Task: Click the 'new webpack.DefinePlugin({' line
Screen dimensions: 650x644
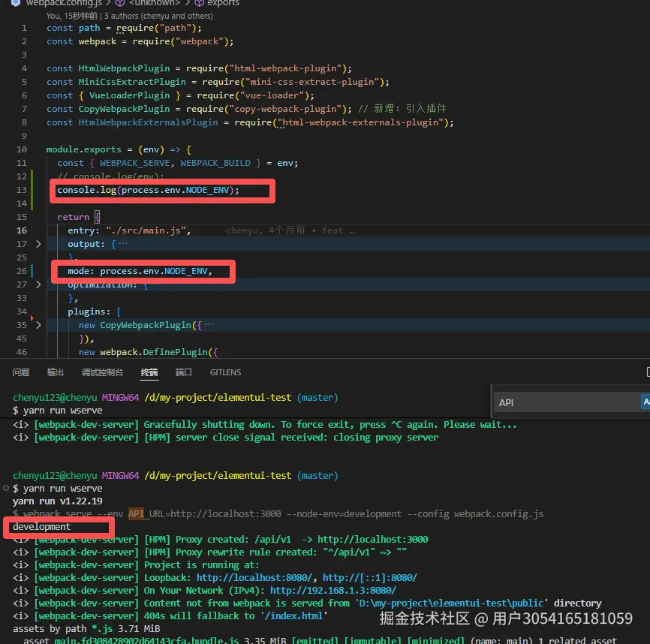Action: (148, 352)
